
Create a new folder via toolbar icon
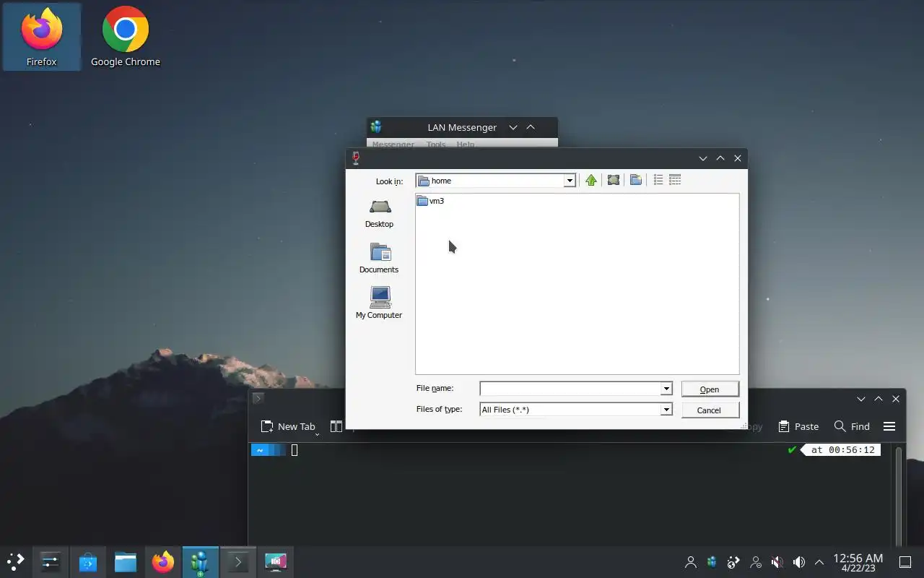(x=636, y=181)
